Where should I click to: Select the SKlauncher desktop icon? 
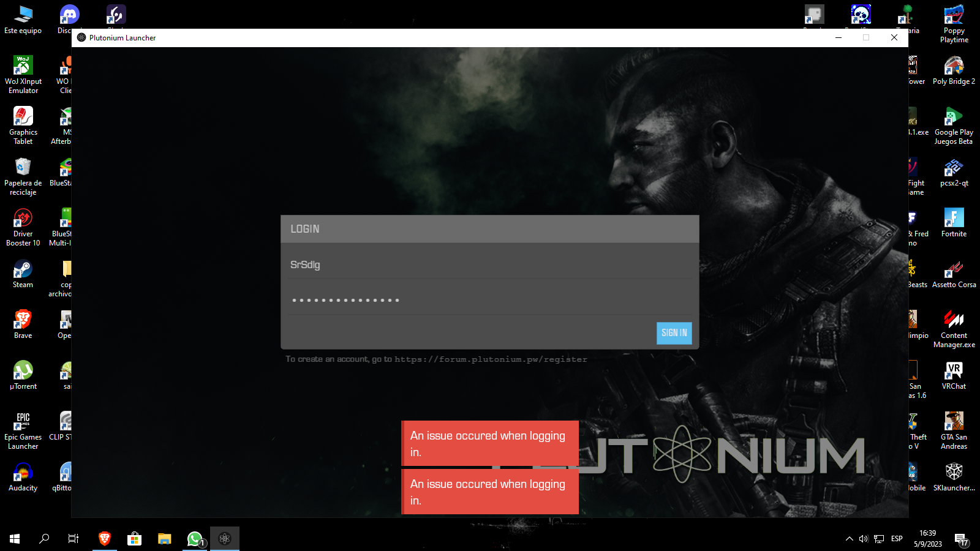tap(954, 477)
